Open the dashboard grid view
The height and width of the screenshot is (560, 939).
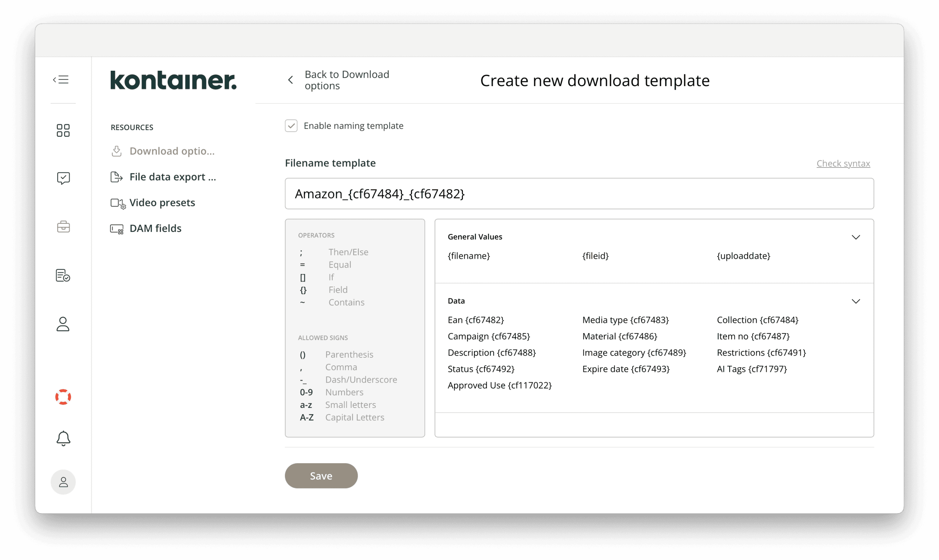coord(63,130)
